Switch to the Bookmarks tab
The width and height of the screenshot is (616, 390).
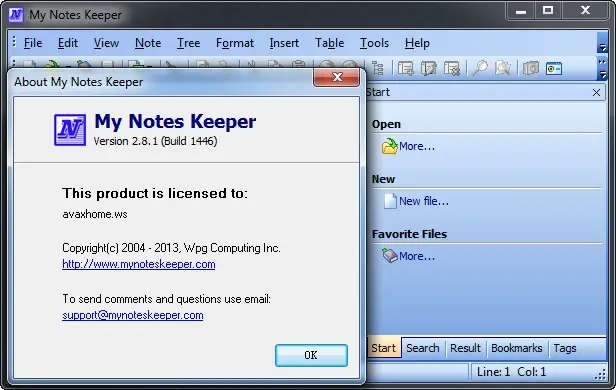click(517, 348)
